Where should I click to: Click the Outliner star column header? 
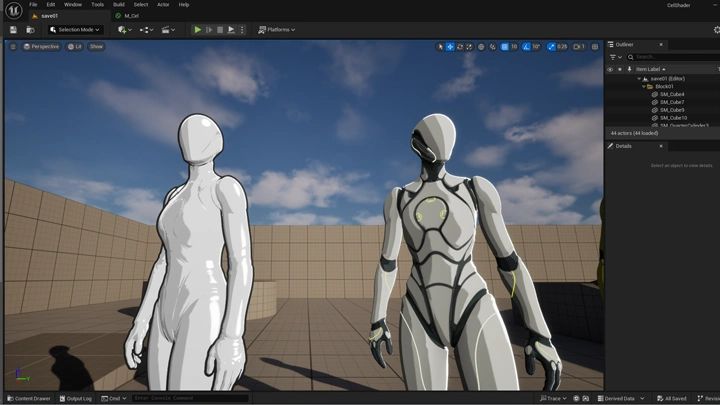(x=619, y=69)
